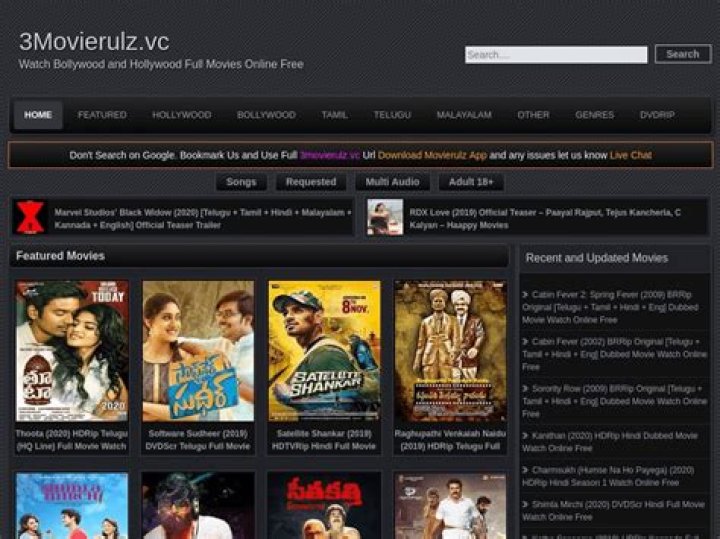Click the RDX Love teaser thumbnail
Viewport: 720px width, 539px height.
(385, 217)
